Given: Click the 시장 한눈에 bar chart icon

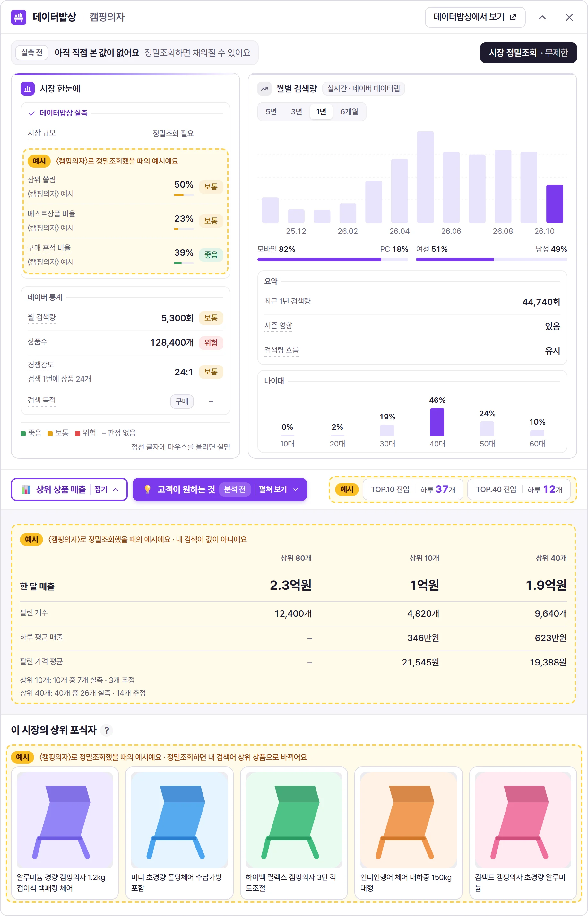Looking at the screenshot, I should [28, 89].
